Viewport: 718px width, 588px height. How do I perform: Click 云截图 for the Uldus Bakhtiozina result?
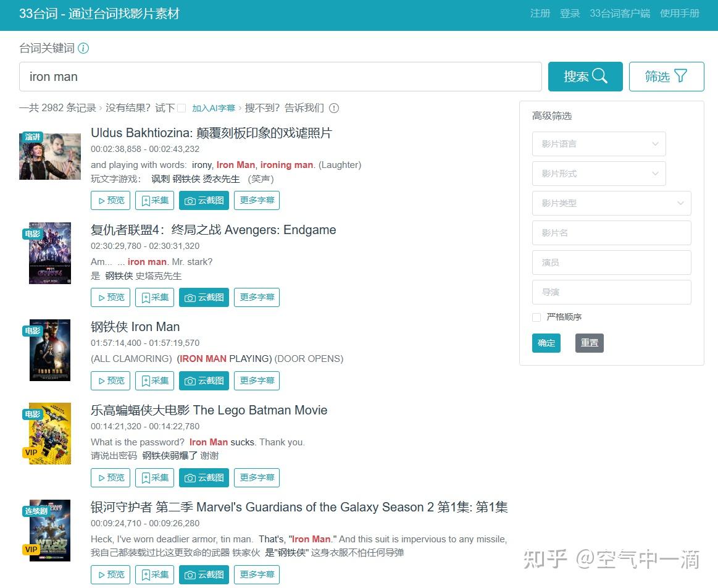point(204,201)
